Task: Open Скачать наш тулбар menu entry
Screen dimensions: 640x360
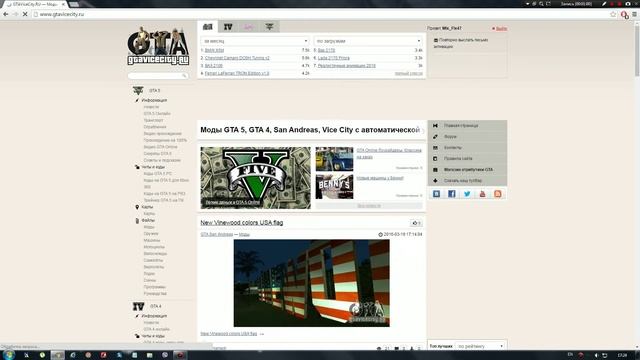Action: click(463, 180)
